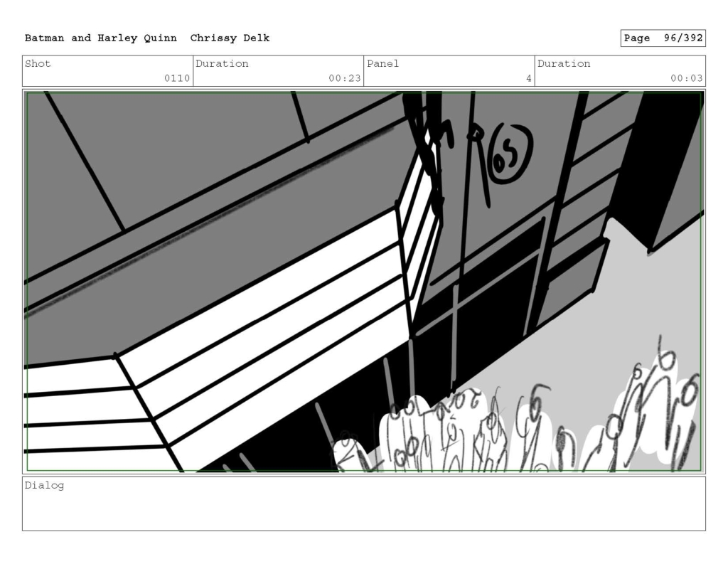Click the 'Batman and Harley Quinn' title text
The height and width of the screenshot is (564, 728).
[x=101, y=38]
